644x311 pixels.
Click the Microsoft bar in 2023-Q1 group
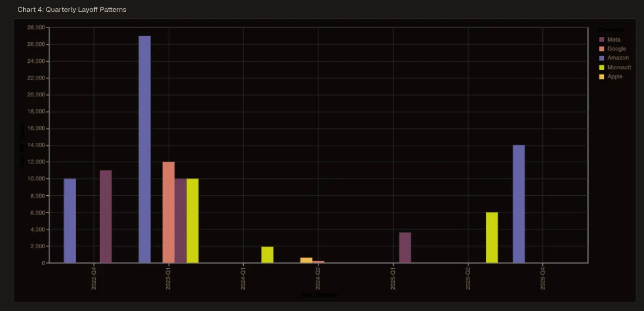192,221
